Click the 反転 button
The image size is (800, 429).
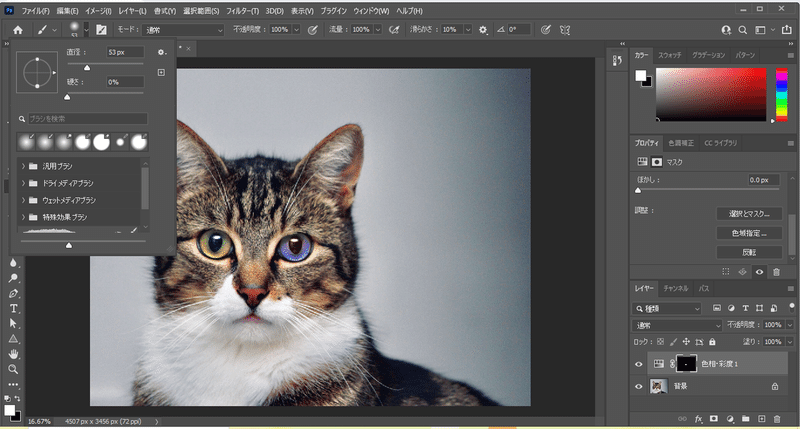coord(748,251)
